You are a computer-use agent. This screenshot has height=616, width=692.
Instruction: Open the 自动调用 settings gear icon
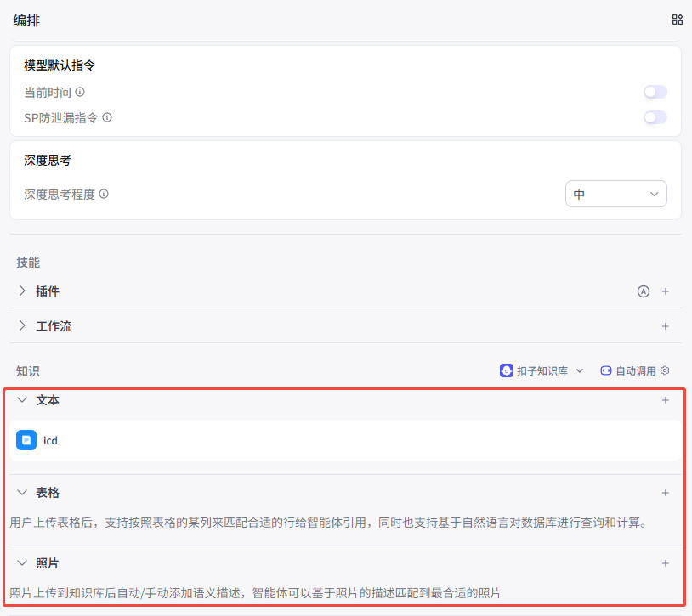[666, 370]
